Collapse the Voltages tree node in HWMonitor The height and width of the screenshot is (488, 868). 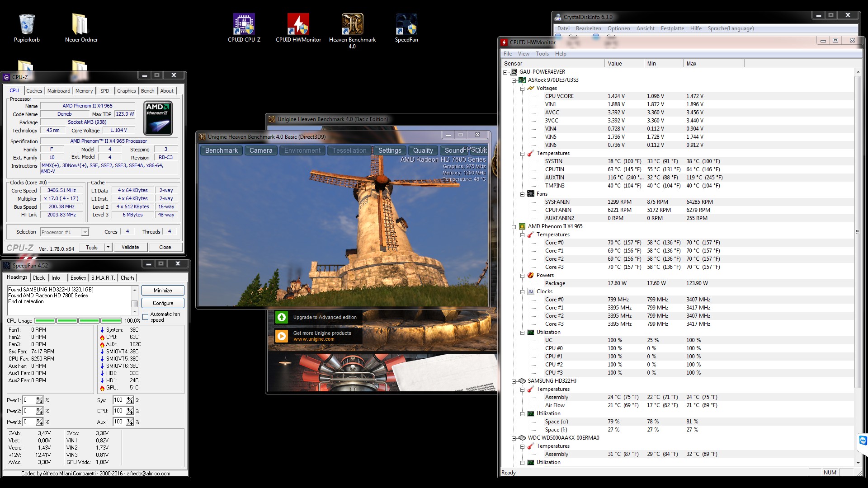click(x=522, y=89)
